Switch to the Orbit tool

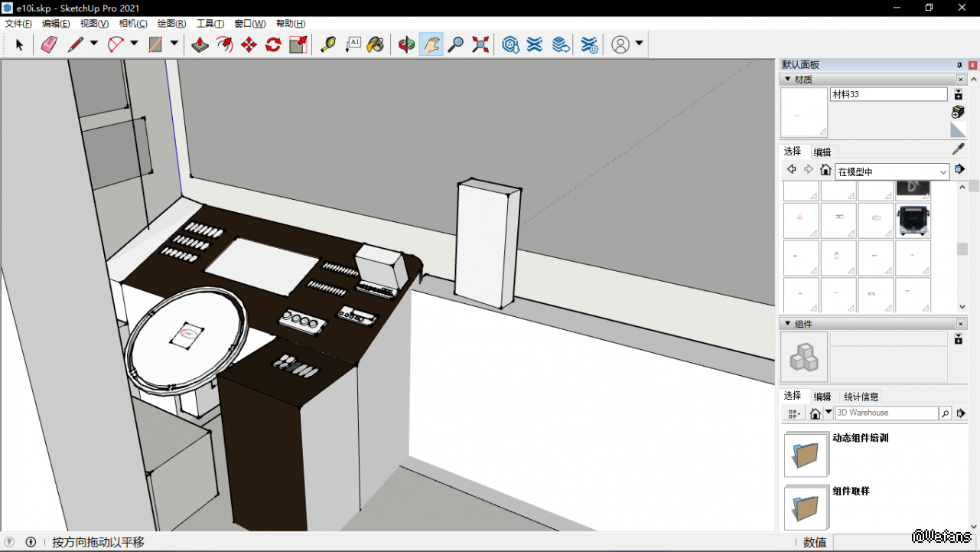pos(406,44)
